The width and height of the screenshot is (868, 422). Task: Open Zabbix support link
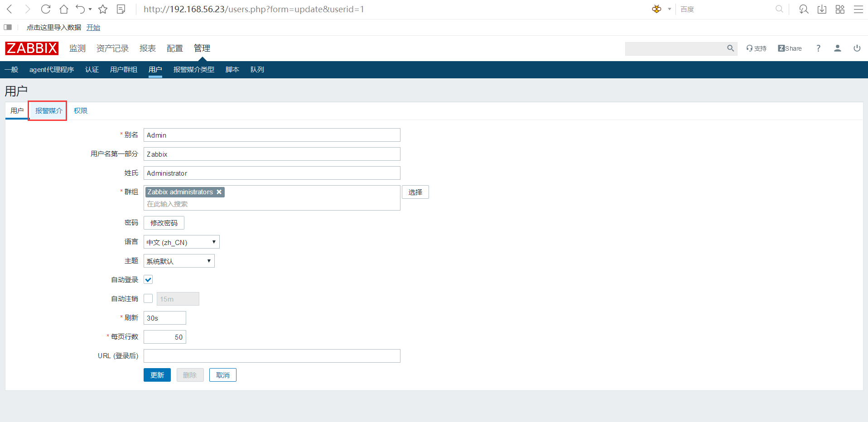tap(756, 48)
